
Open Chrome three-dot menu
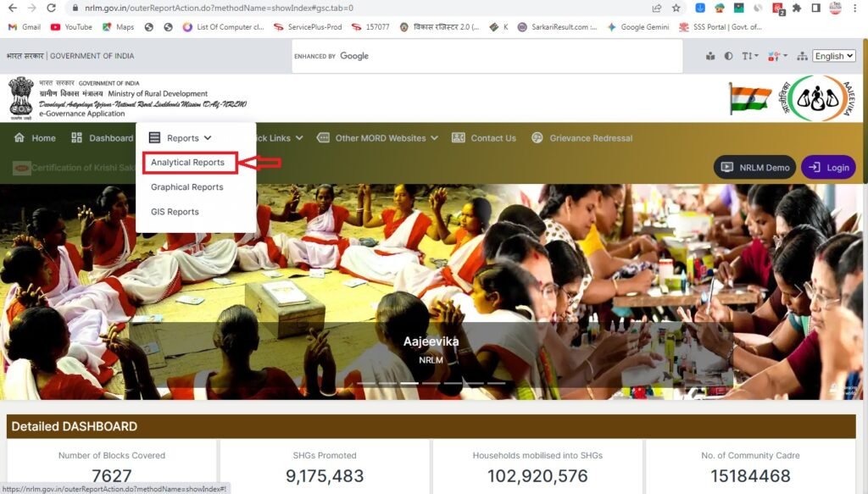pyautogui.click(x=855, y=8)
